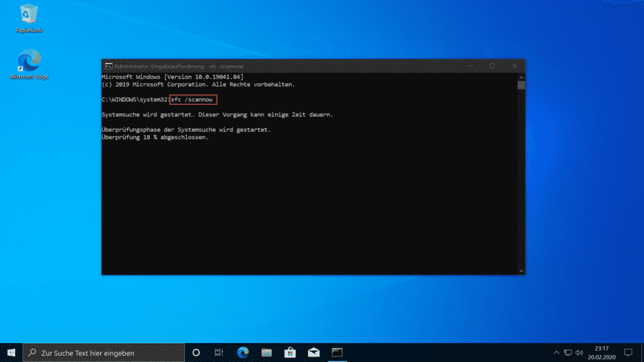Click the 'Microsoft Windows [Version 10.0.19041.84]' line
Image resolution: width=644 pixels, height=362 pixels.
tap(172, 77)
